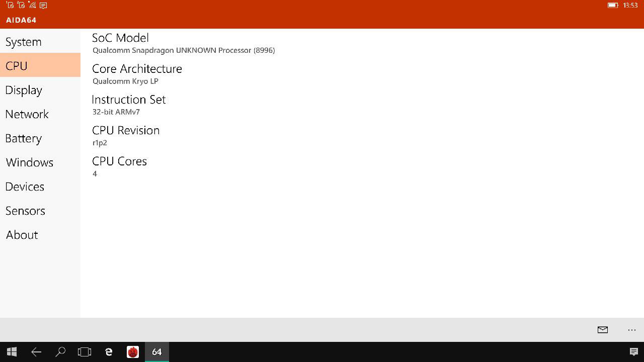The image size is (644, 362).
Task: Open the System section
Action: pos(40,42)
